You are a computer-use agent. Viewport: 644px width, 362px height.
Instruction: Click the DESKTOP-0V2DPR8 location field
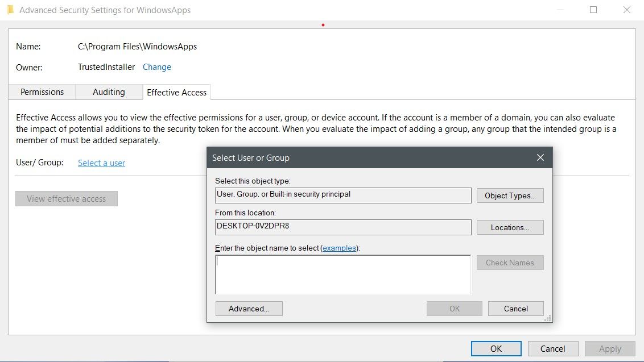(341, 227)
